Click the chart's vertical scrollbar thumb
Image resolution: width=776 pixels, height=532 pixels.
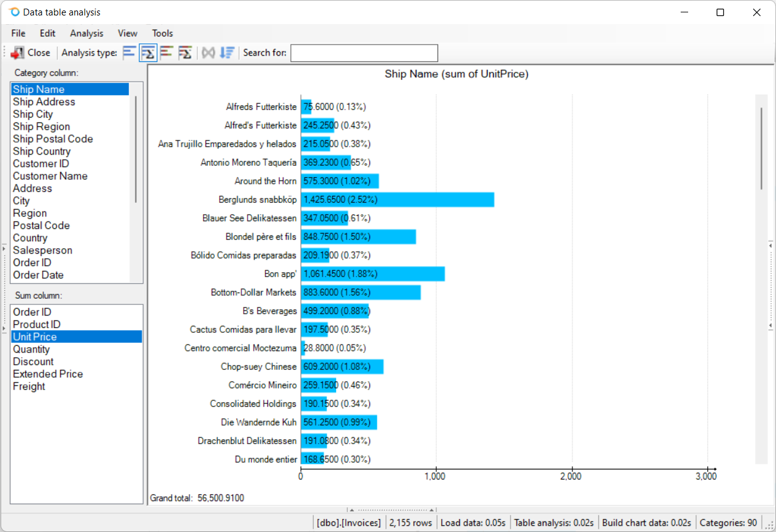[762, 148]
